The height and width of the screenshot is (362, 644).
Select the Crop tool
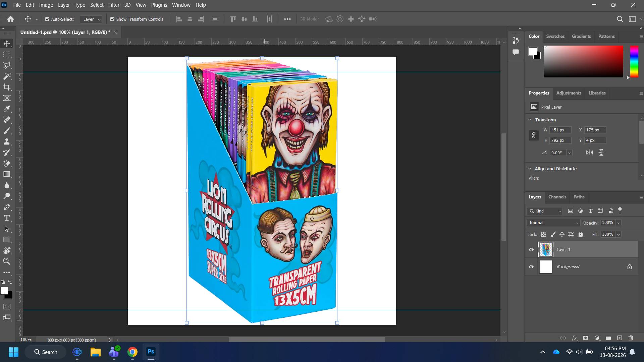click(x=7, y=87)
